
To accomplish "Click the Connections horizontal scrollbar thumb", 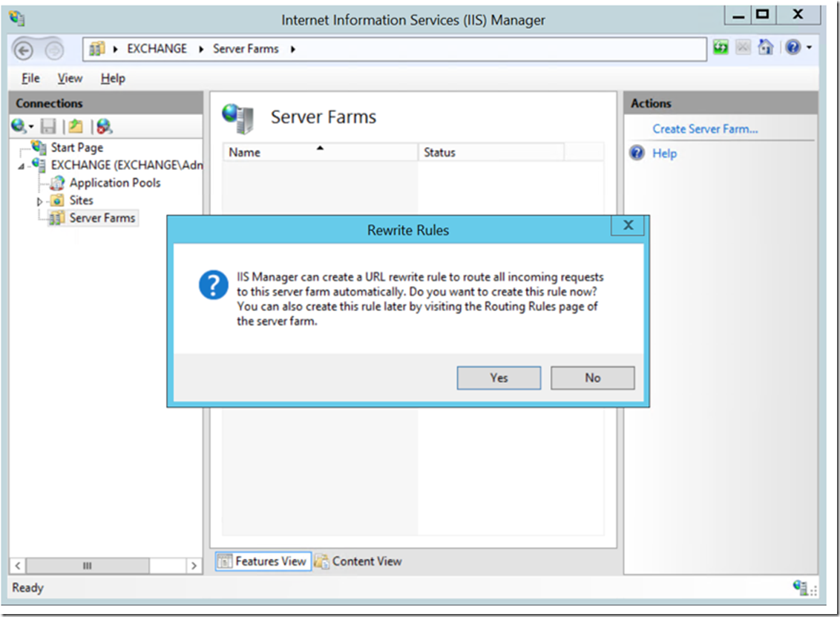I will point(88,566).
